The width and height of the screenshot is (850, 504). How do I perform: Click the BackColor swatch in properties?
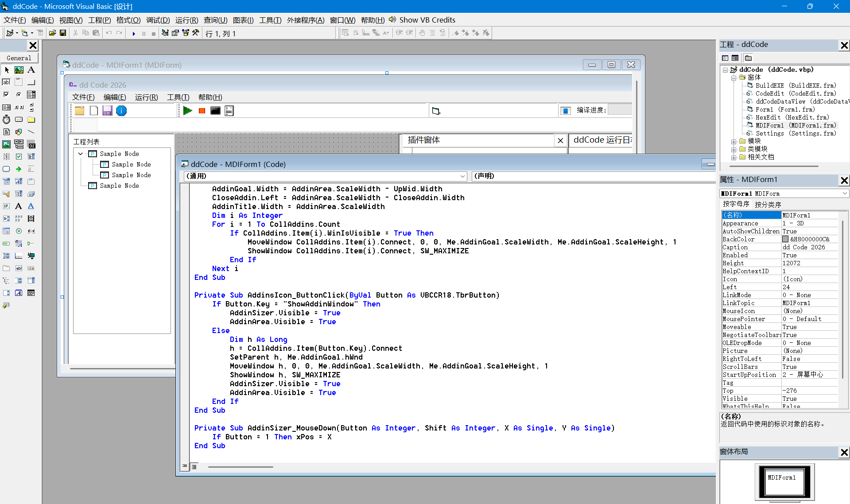(785, 239)
